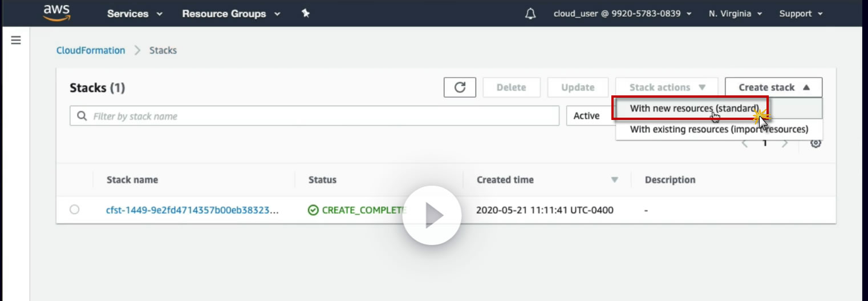Screen dimensions: 868x301
Task: Open the notifications bell
Action: tap(530, 14)
